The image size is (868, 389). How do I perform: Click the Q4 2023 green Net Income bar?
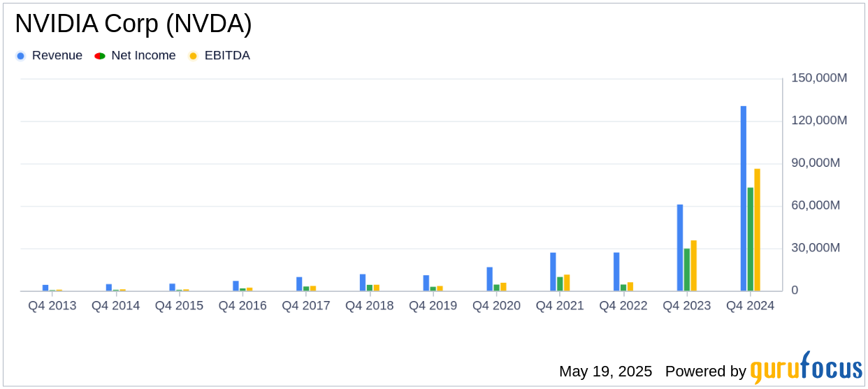pos(687,270)
